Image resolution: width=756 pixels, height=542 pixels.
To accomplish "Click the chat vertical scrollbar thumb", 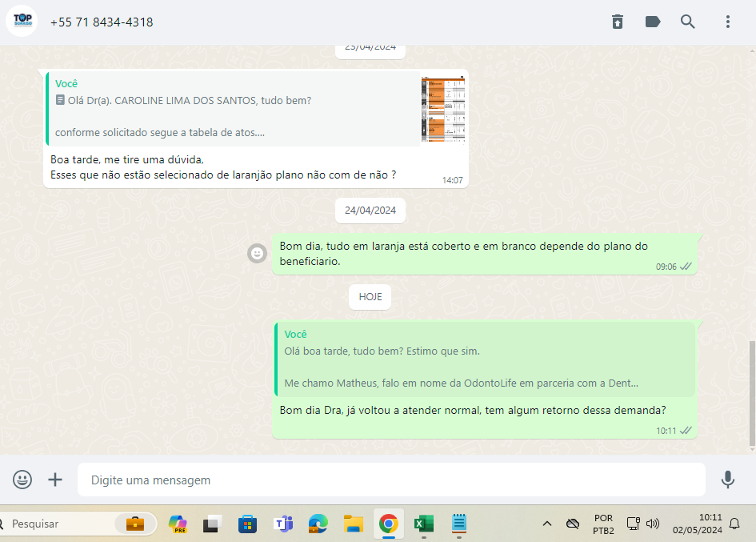I will pos(752,393).
